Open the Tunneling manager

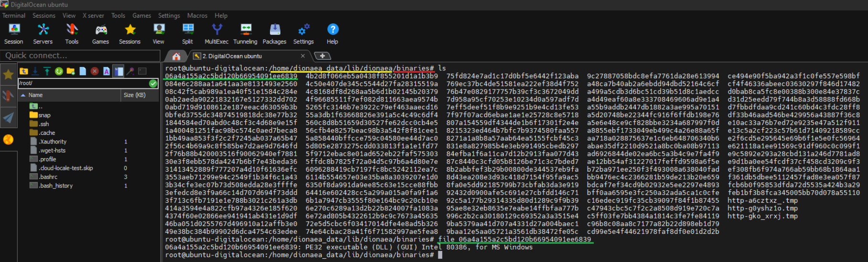[x=245, y=33]
